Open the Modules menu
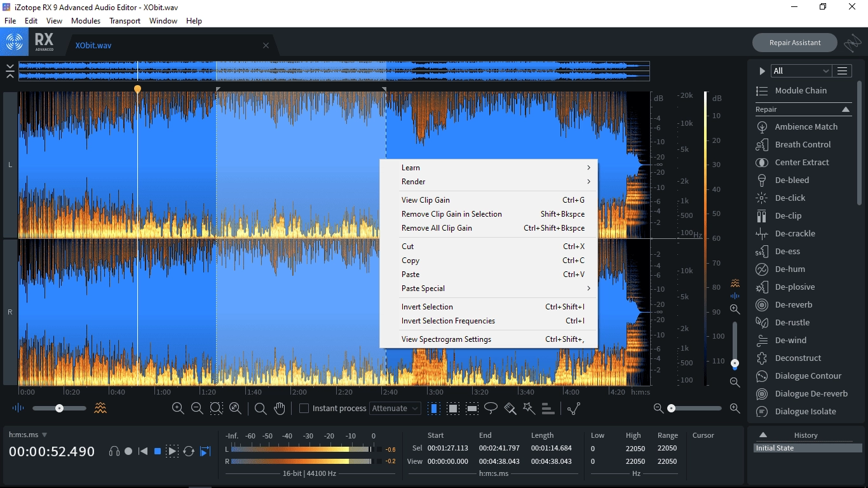Viewport: 868px width, 488px height. [86, 21]
